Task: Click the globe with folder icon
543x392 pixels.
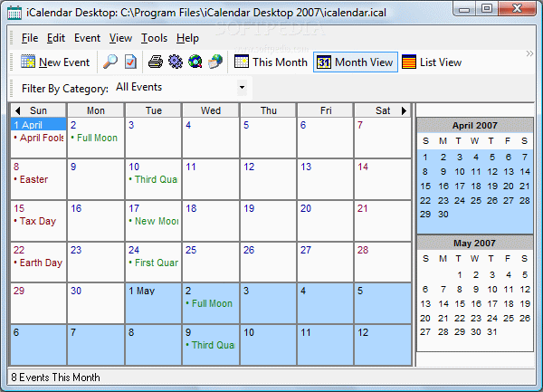Action: click(x=215, y=62)
